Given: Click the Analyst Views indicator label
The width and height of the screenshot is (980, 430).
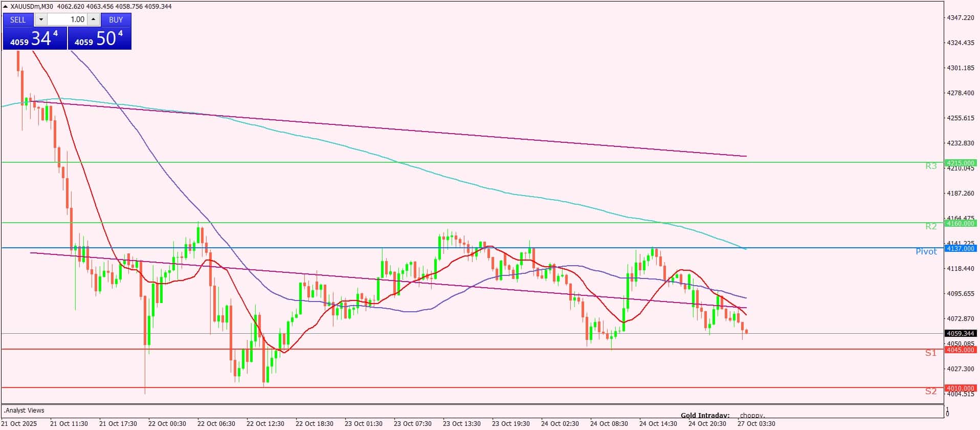Looking at the screenshot, I should 24,410.
